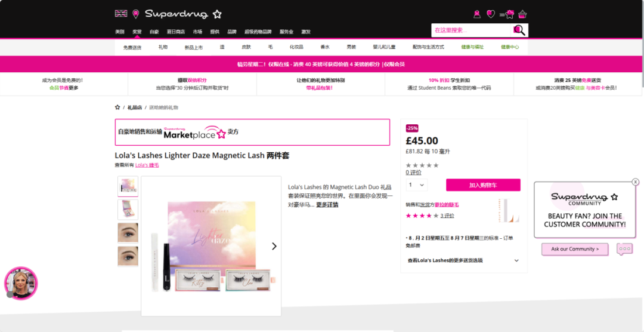Select the 香水 category tab
This screenshot has width=644, height=332.
(325, 47)
